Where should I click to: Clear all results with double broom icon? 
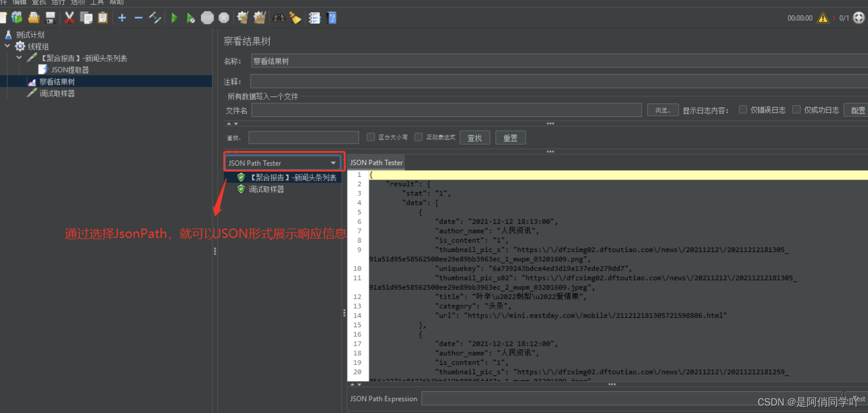(260, 18)
